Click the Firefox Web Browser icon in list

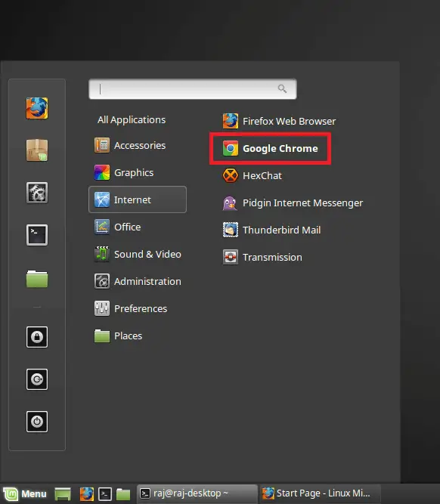click(231, 121)
